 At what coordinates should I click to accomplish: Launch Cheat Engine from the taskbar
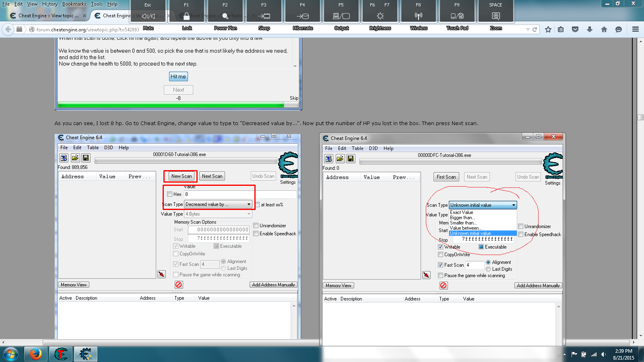point(85,354)
